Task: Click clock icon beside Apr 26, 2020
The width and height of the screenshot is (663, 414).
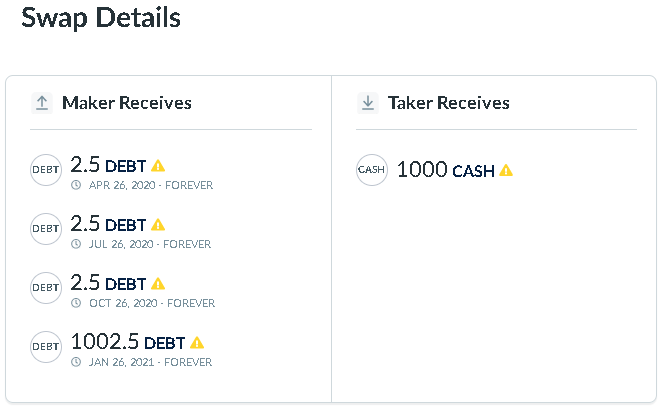Action: click(76, 185)
